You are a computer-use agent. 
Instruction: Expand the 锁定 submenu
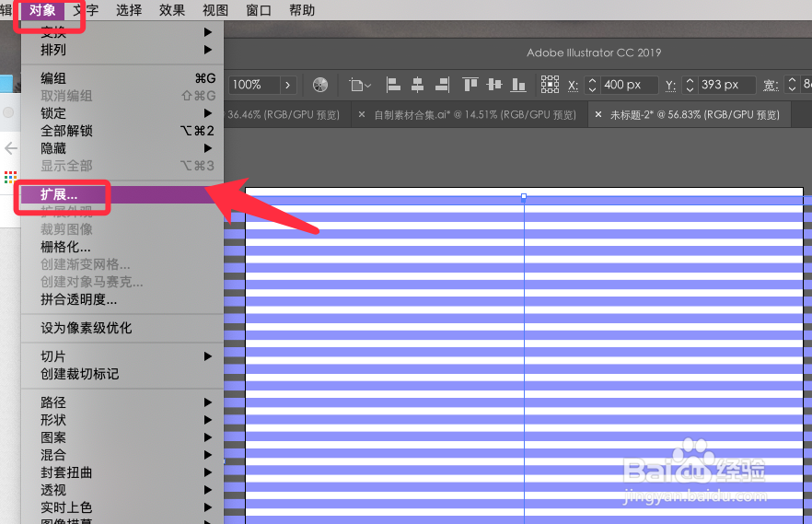pos(122,113)
